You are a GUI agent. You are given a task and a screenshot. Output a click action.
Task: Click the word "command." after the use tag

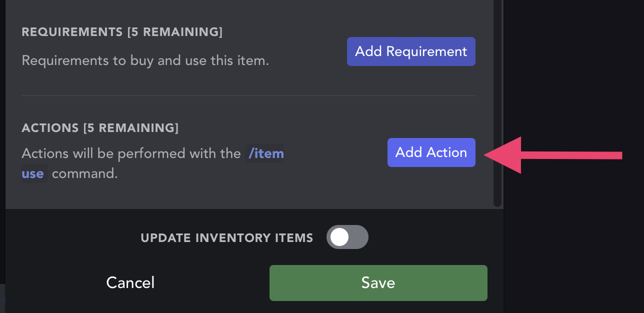pyautogui.click(x=85, y=174)
